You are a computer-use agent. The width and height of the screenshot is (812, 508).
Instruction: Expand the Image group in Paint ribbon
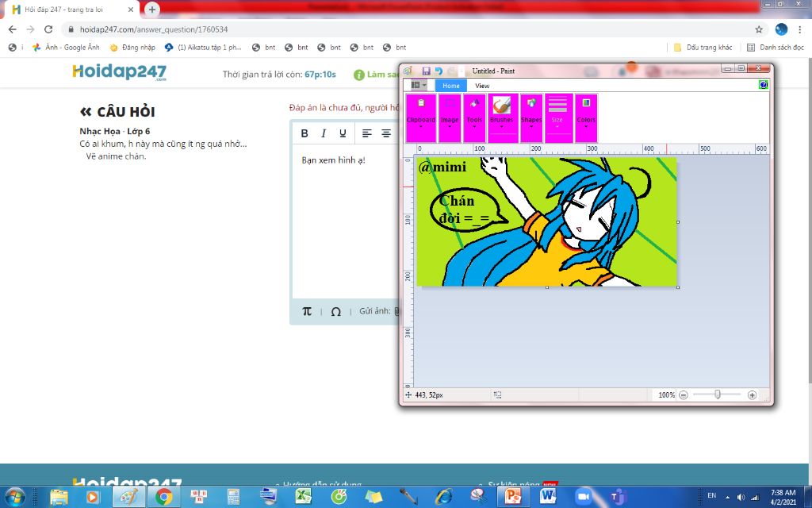point(450,118)
